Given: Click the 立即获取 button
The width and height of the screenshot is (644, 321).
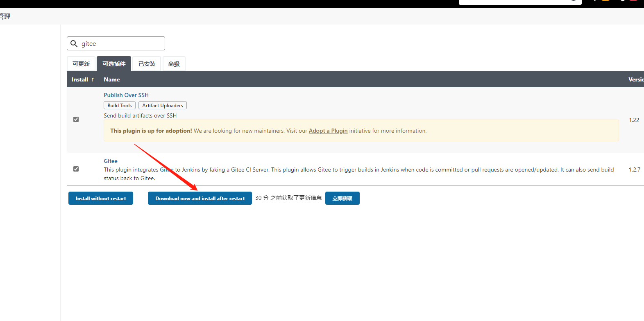Looking at the screenshot, I should click(342, 198).
